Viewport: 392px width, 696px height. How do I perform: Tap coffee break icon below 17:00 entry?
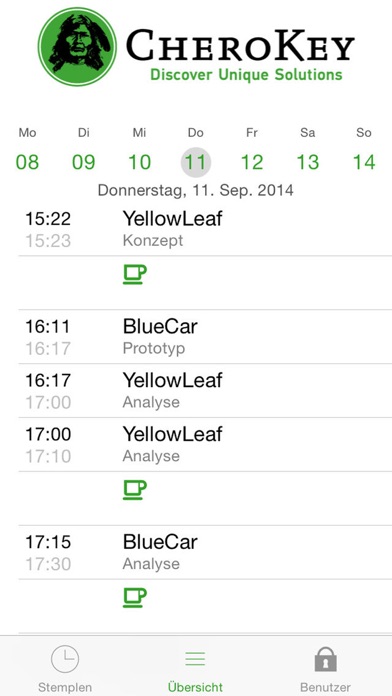tap(135, 490)
